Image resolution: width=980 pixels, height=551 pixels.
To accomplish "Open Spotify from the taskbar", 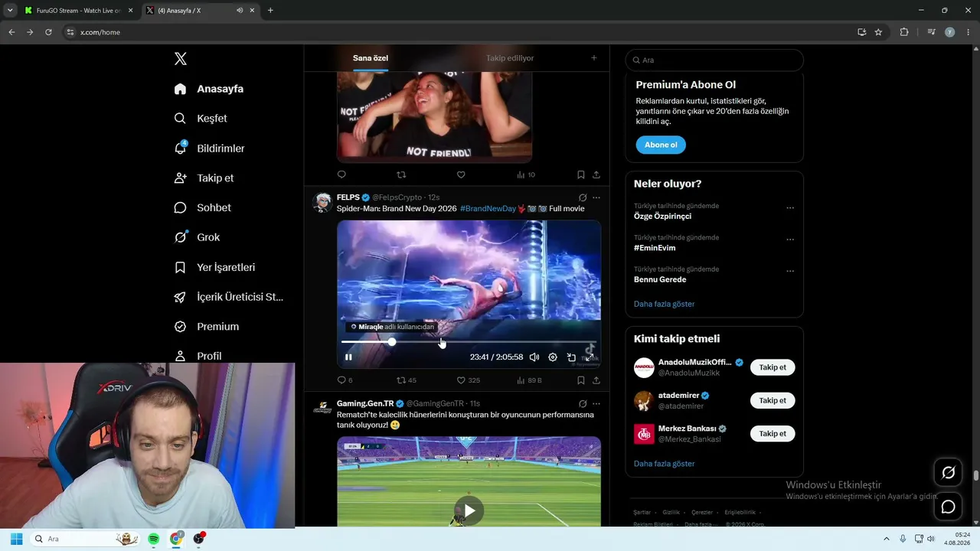I will tap(153, 539).
